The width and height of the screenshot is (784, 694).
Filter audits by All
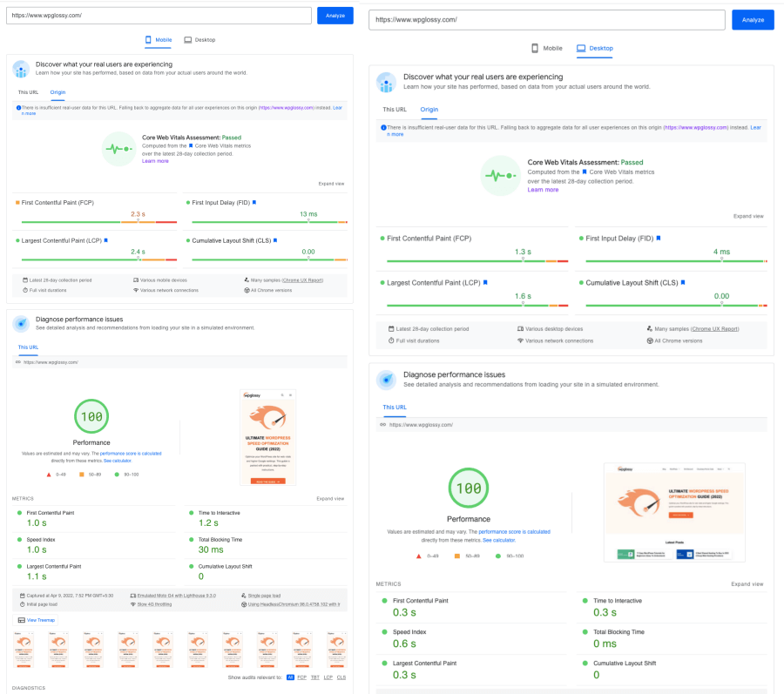click(290, 677)
